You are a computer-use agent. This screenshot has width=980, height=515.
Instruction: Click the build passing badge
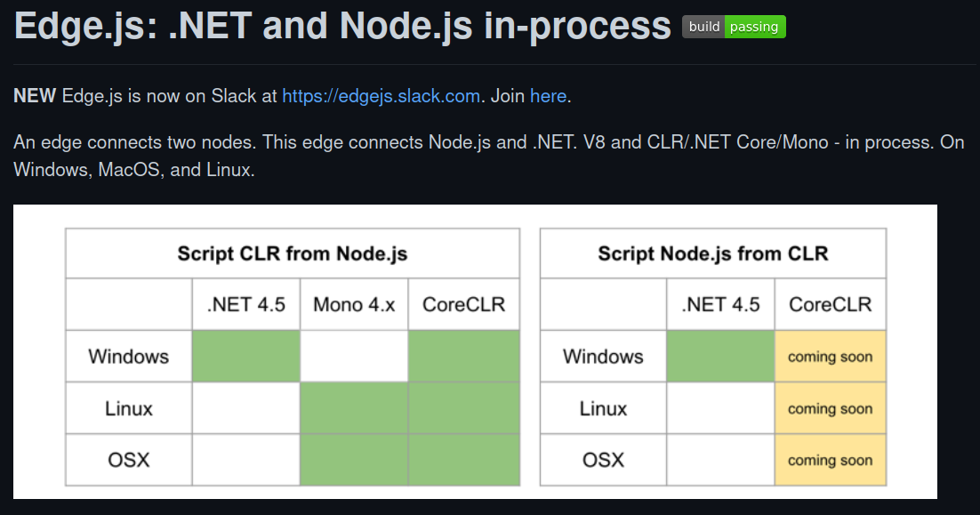[734, 27]
